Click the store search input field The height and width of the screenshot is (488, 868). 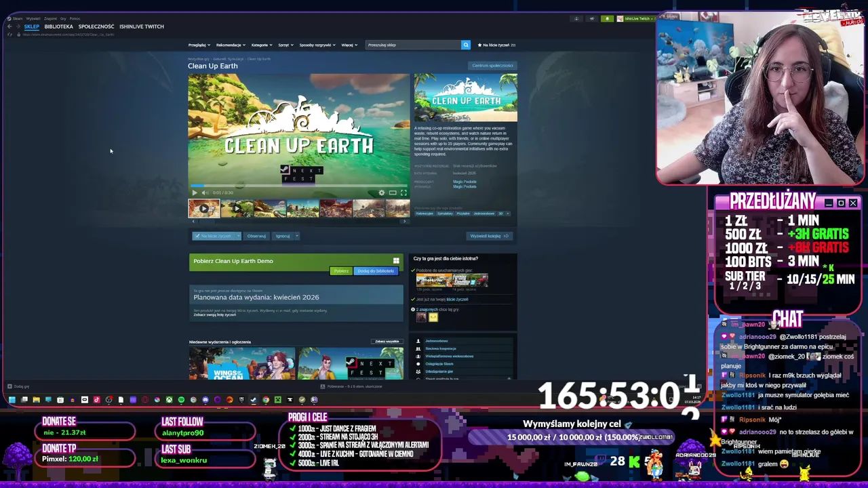point(412,45)
